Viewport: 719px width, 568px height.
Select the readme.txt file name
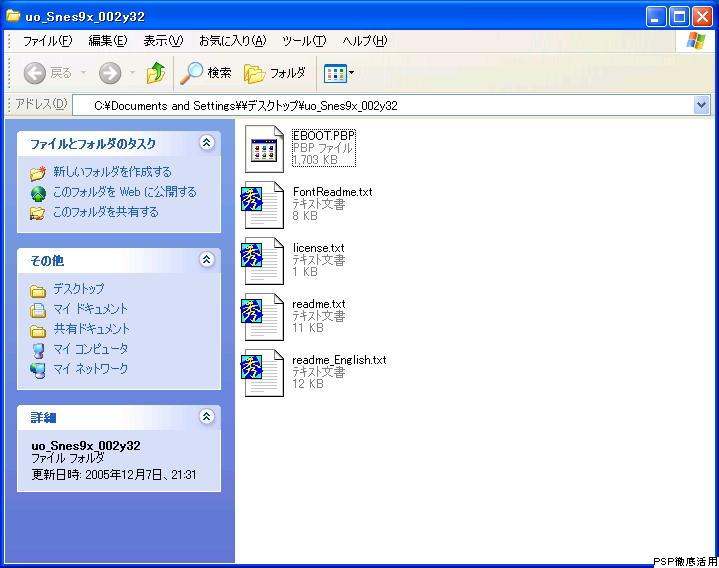point(319,304)
